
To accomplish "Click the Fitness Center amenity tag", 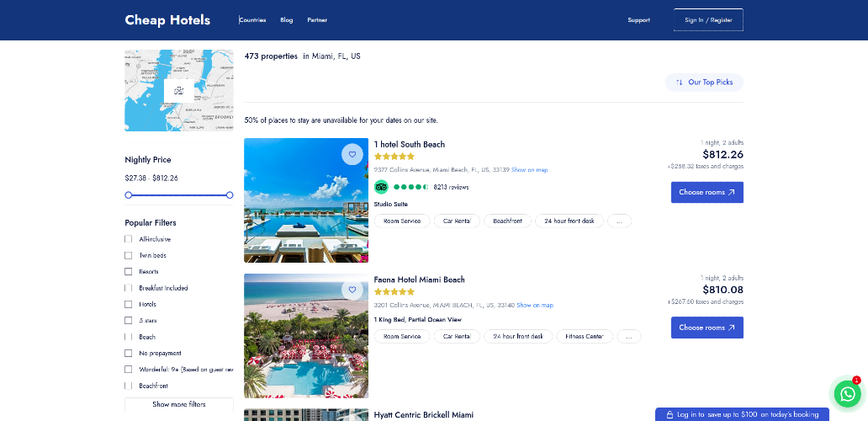I will [x=585, y=336].
